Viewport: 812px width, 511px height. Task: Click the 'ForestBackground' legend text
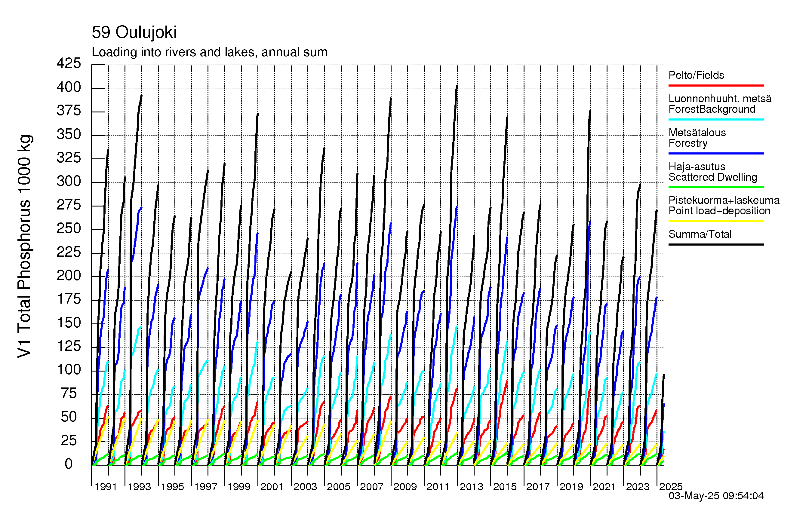(712, 109)
